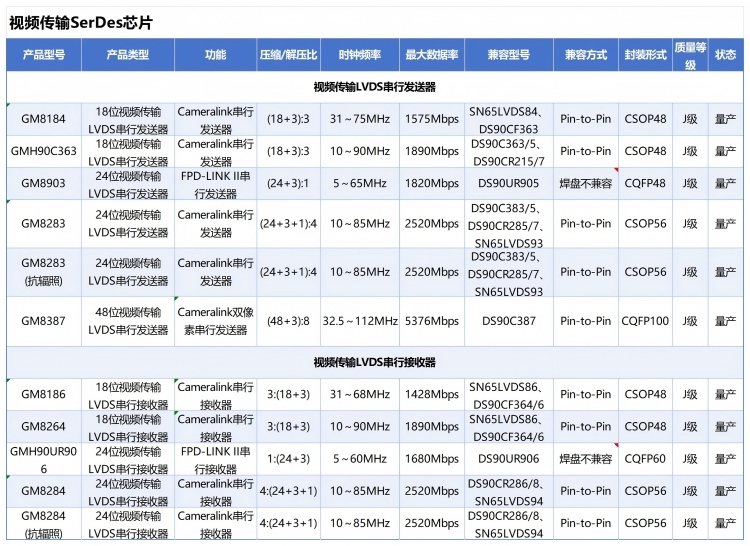750x546 pixels.
Task: Select the GM8184 product model cell
Action: click(43, 119)
